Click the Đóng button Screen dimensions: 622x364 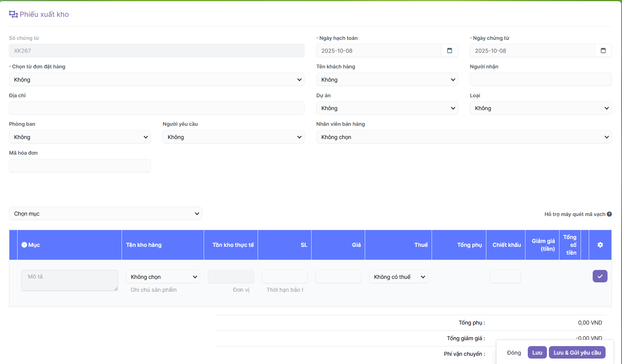click(514, 353)
